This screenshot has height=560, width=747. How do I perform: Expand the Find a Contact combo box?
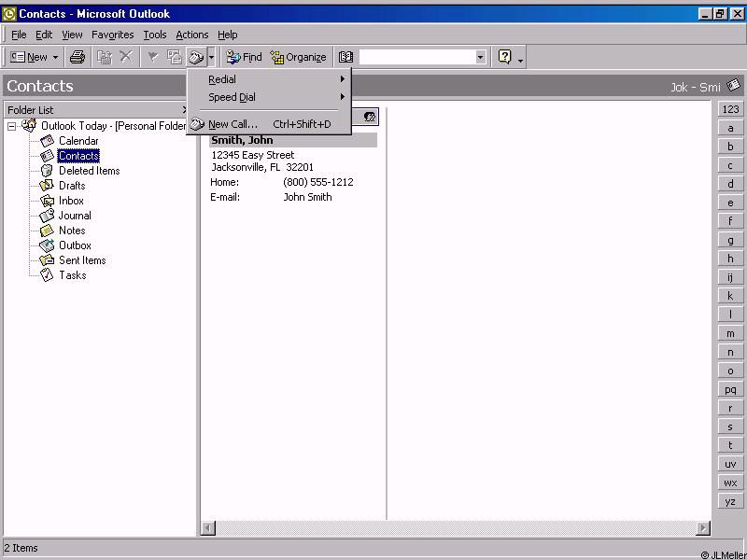pyautogui.click(x=481, y=57)
